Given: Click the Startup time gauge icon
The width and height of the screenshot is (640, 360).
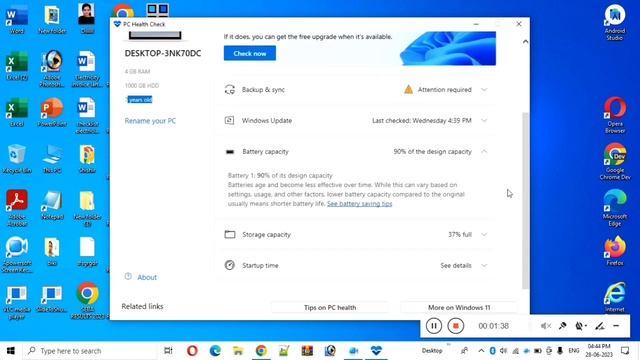Looking at the screenshot, I should coord(230,265).
